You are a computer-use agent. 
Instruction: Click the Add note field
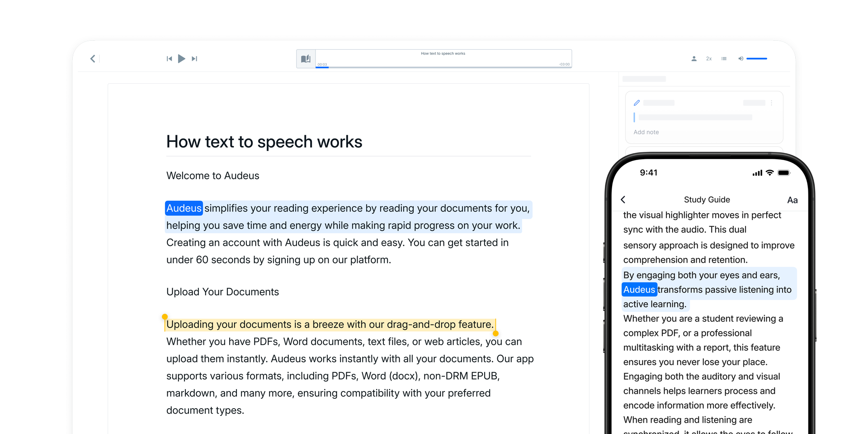[x=646, y=132]
